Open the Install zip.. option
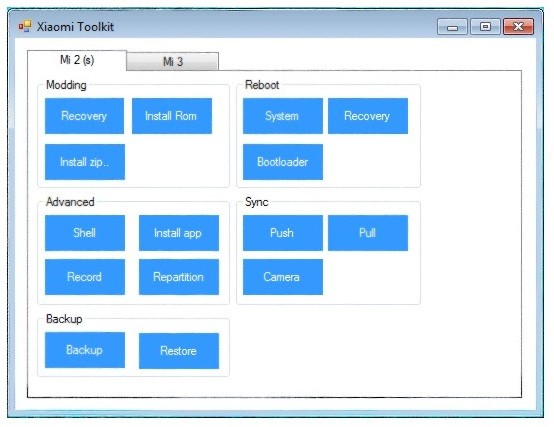Screen dimensions: 554x427 [85, 162]
